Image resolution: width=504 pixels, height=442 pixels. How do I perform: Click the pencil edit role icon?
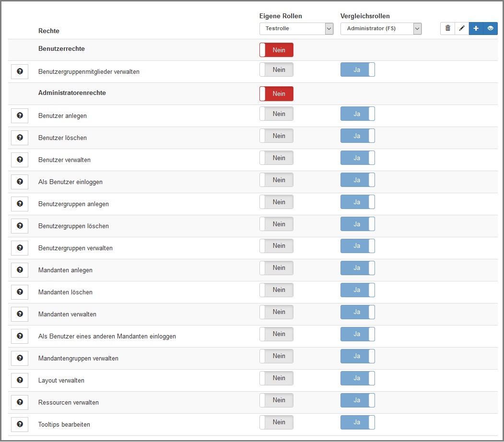pyautogui.click(x=462, y=29)
